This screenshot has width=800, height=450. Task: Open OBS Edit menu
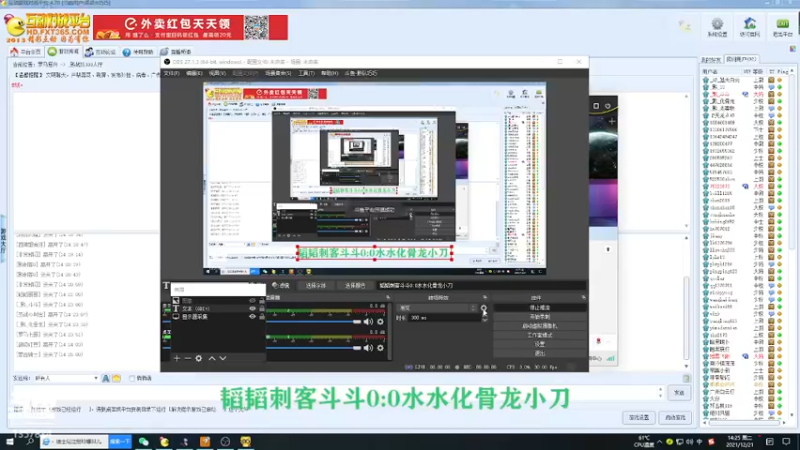[x=194, y=73]
